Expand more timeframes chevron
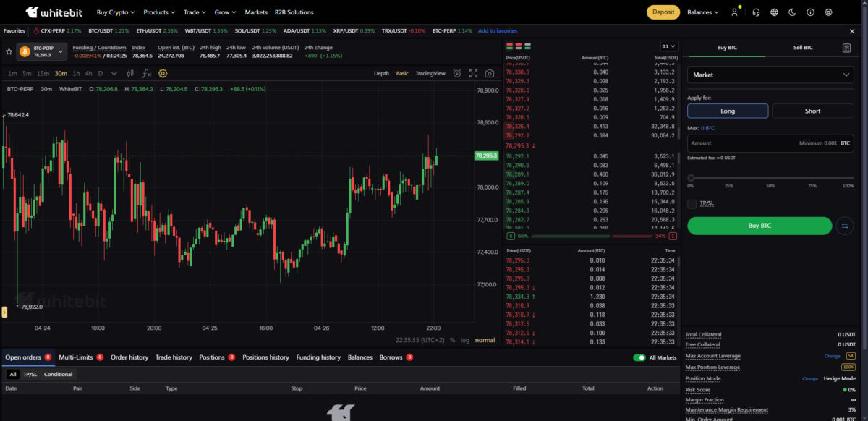The width and height of the screenshot is (868, 421). [114, 73]
